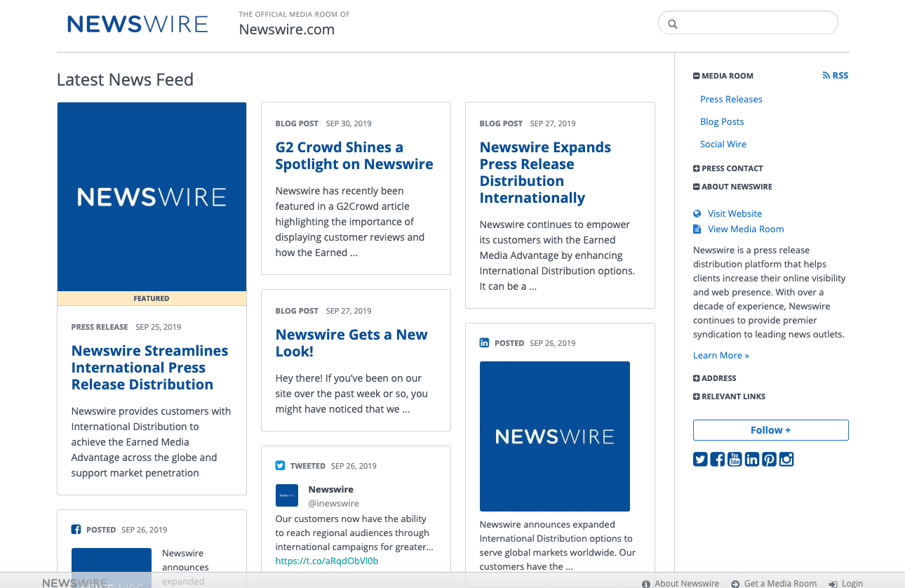The height and width of the screenshot is (588, 905).
Task: Go to Blog Posts in sidebar
Action: [x=722, y=122]
